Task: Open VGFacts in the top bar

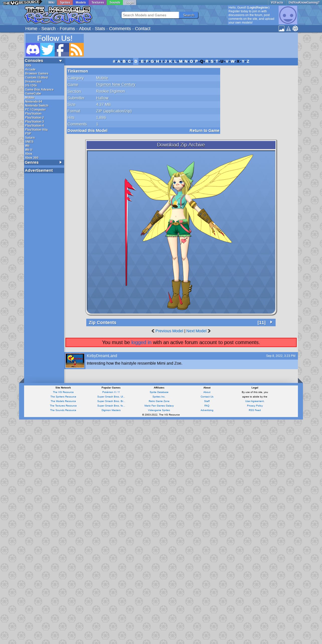Action: pos(277,3)
